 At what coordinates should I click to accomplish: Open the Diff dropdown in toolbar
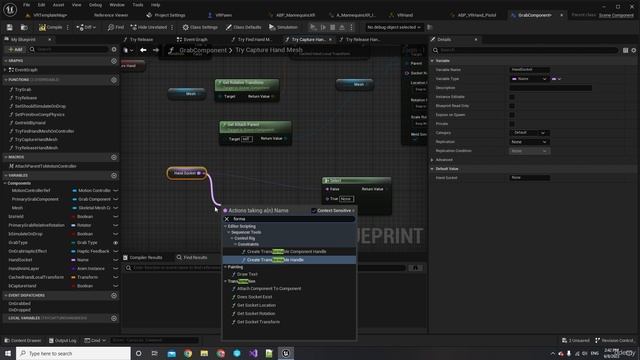click(86, 27)
